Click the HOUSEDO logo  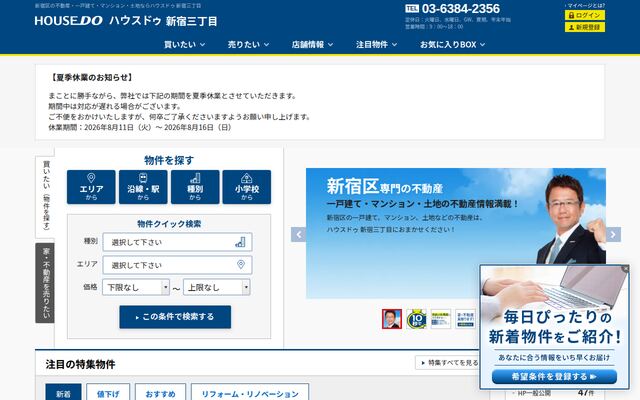(69, 21)
